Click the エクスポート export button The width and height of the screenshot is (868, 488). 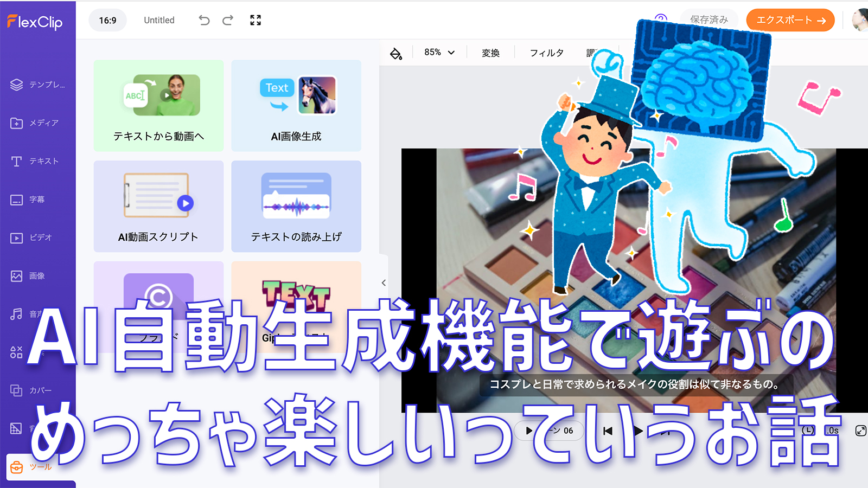tap(790, 20)
